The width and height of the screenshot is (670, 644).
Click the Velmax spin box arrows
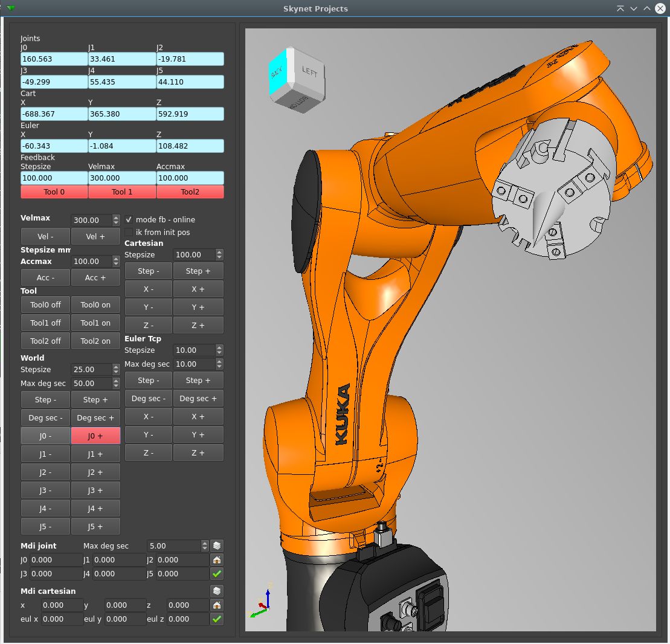pos(116,220)
